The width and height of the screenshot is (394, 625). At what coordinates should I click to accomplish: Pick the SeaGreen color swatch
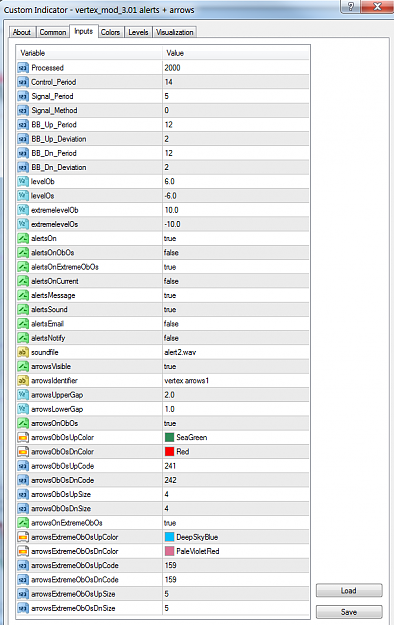pos(169,438)
